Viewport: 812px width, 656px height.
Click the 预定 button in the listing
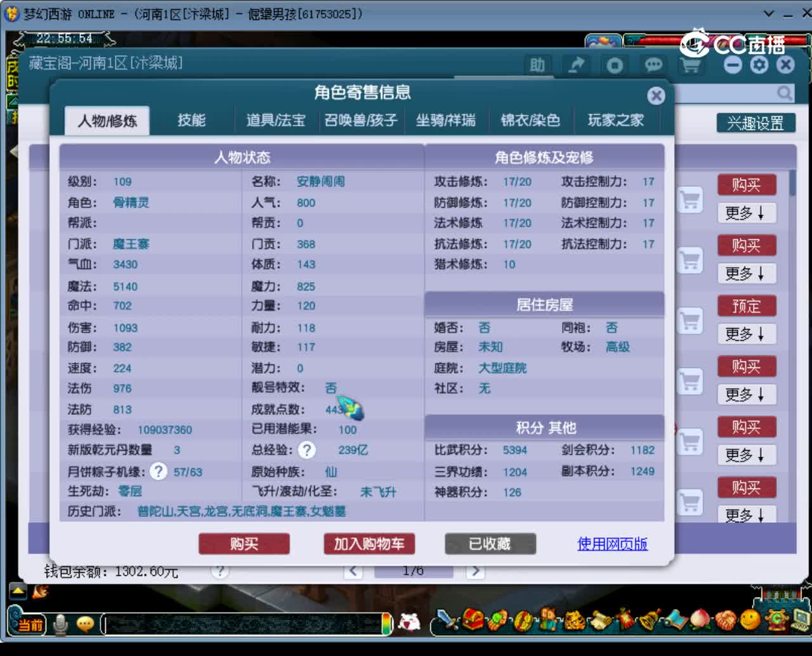[x=747, y=306]
